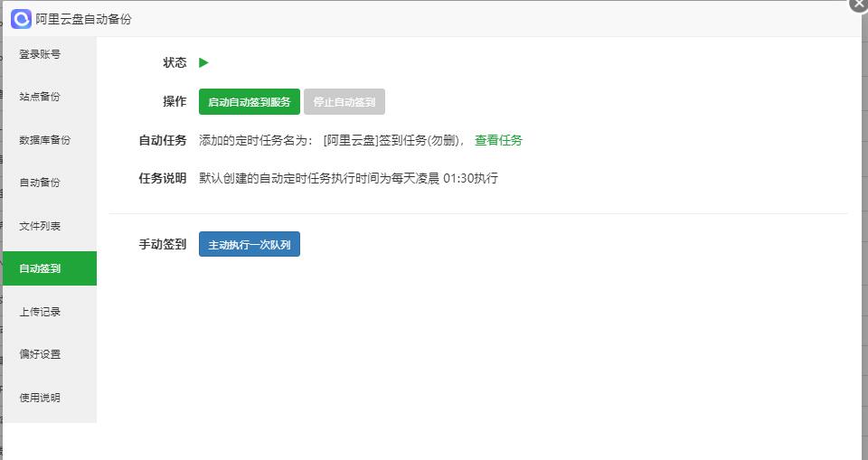Open the 使用说明 tab
Screen dimensions: 868x460
pos(50,398)
